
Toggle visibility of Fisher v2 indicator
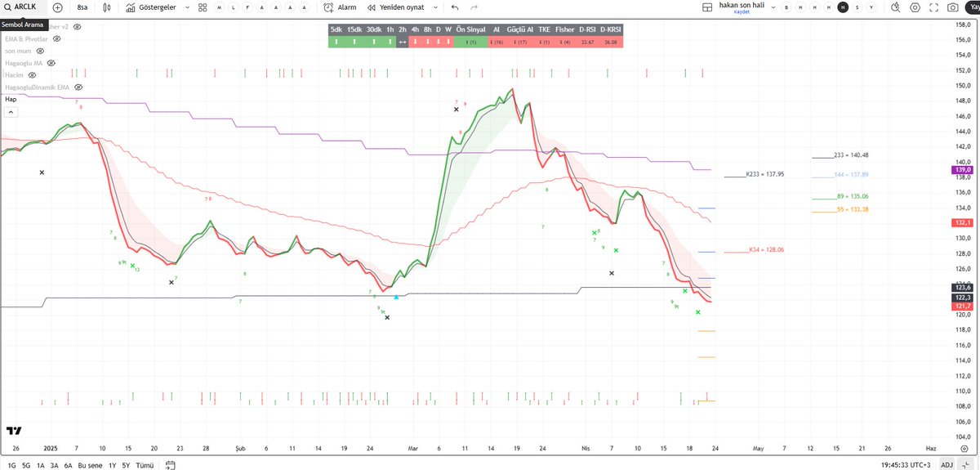78,26
